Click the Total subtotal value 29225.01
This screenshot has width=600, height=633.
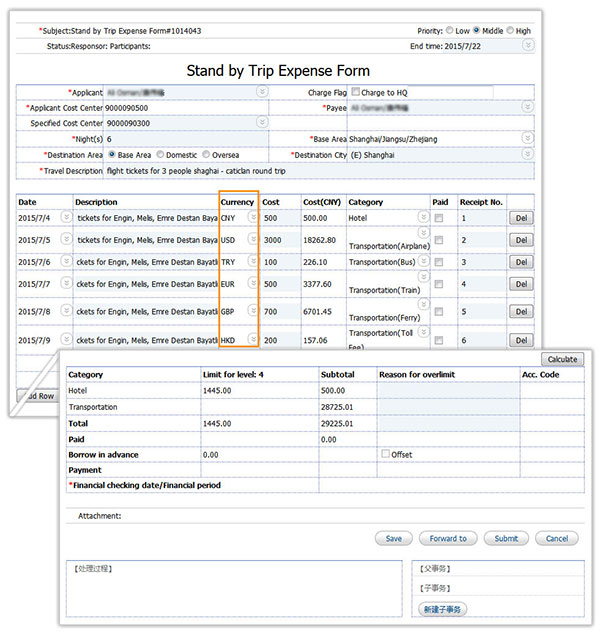[x=337, y=423]
